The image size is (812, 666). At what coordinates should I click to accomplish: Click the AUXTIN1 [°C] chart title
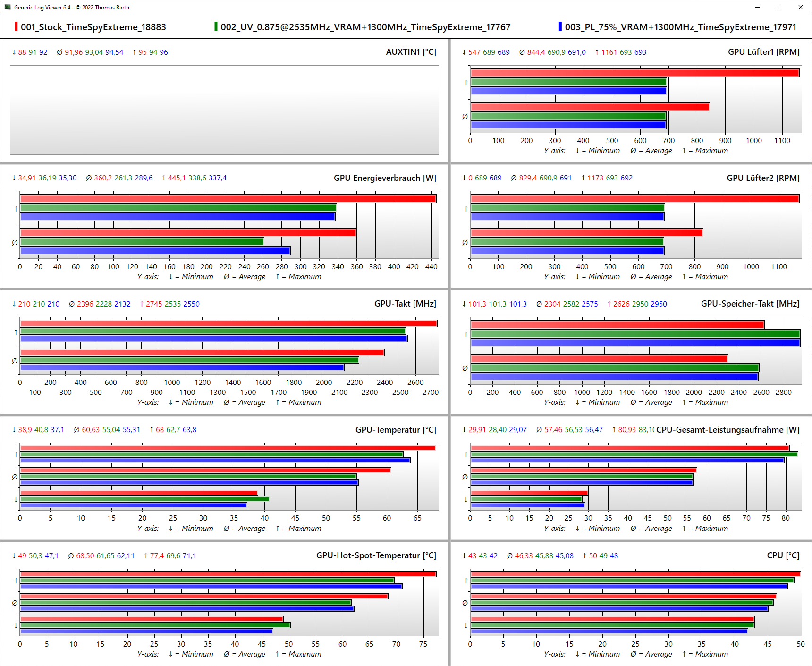pyautogui.click(x=411, y=52)
